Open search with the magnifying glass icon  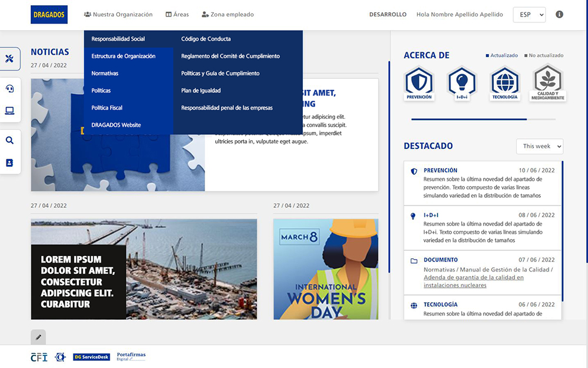pyautogui.click(x=9, y=141)
